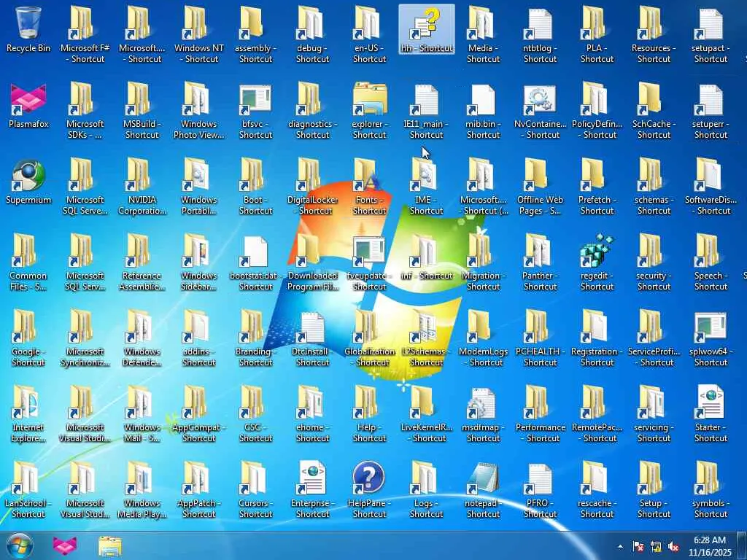
Task: Click the Plasmafox desktop shortcut
Action: coord(28,106)
